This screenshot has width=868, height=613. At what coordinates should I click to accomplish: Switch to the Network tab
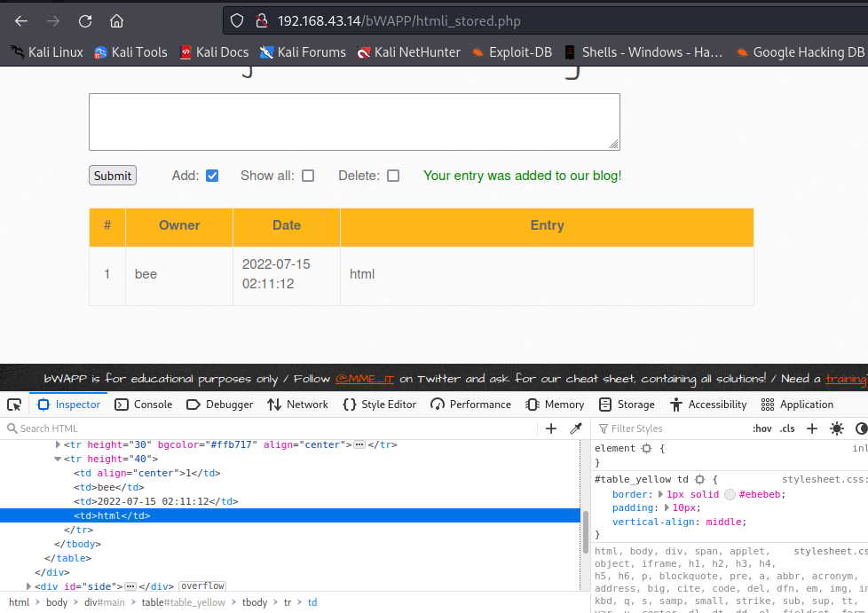click(297, 405)
